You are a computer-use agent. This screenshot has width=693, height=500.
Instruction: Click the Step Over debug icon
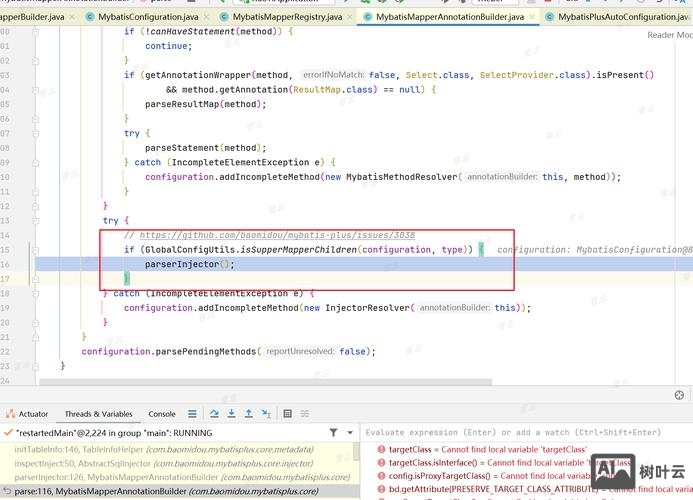214,413
